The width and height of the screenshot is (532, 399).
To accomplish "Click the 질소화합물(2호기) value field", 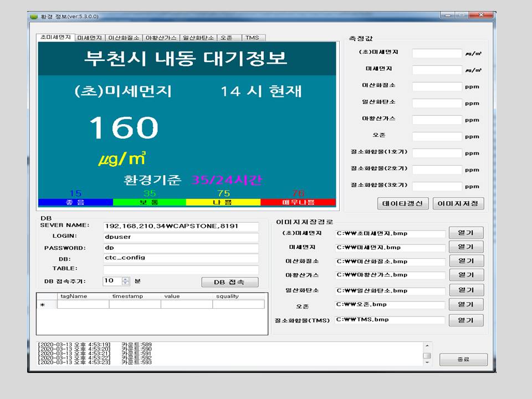I will point(437,170).
